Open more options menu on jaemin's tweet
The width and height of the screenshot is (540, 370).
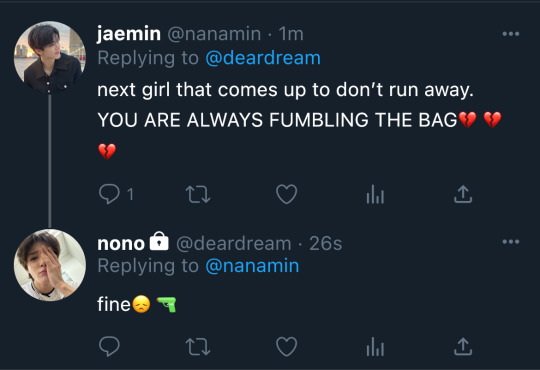point(511,34)
